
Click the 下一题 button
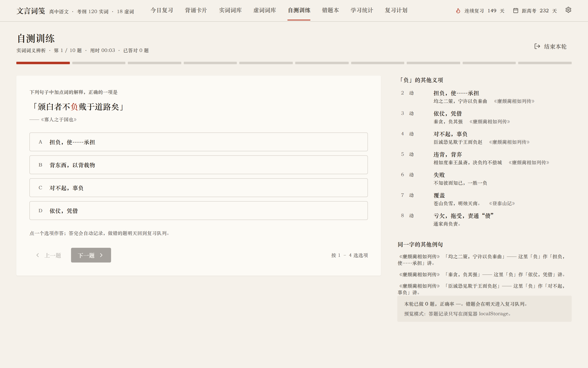(x=91, y=255)
